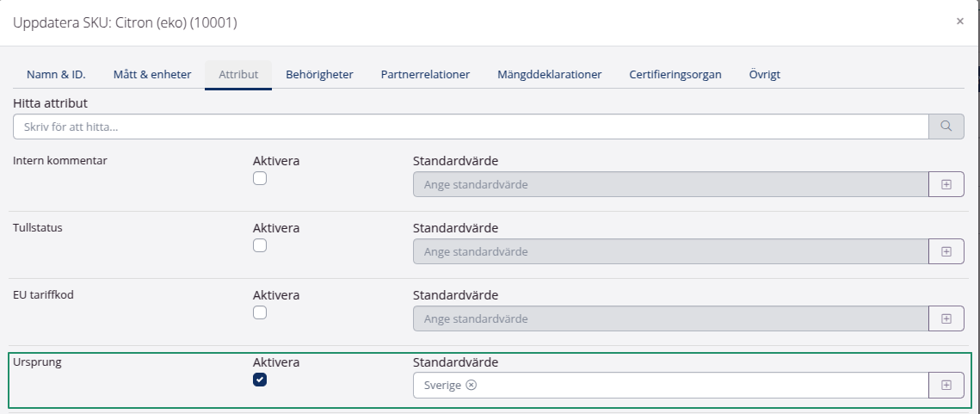Remove the Sverige value with x icon
The height and width of the screenshot is (414, 980).
coord(471,386)
